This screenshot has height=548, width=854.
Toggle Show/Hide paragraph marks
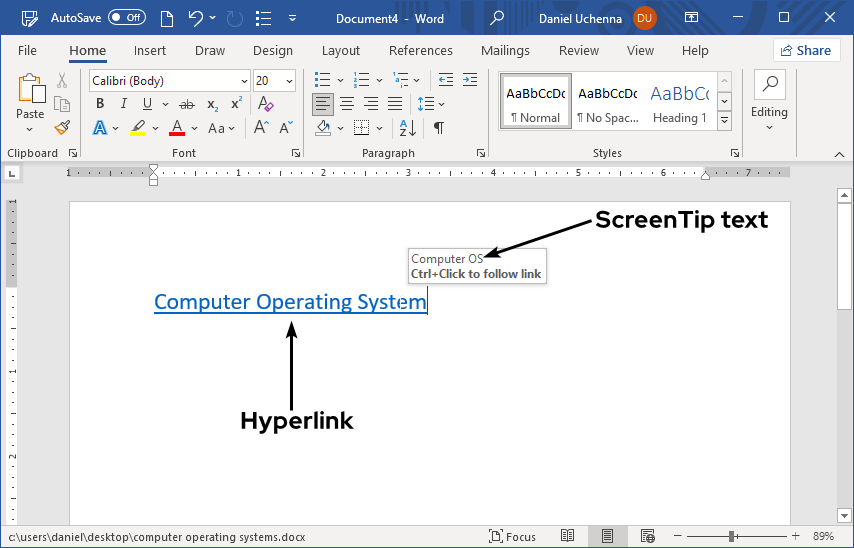438,128
